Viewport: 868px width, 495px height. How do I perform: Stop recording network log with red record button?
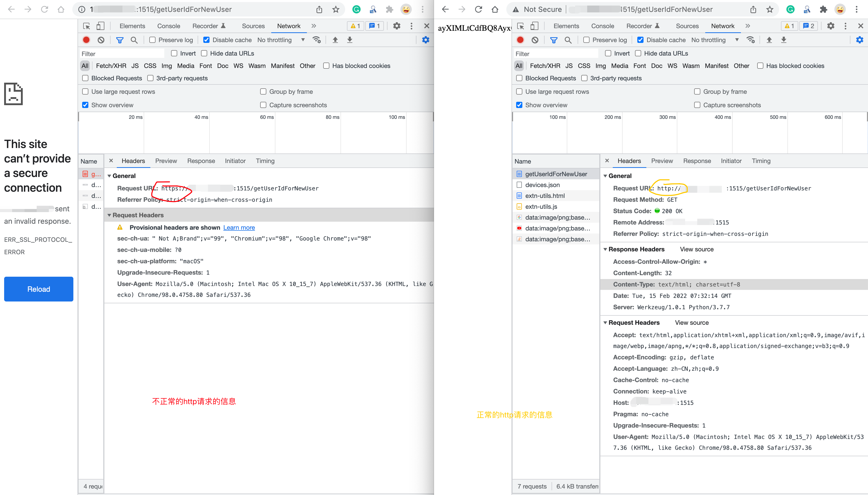(x=86, y=40)
